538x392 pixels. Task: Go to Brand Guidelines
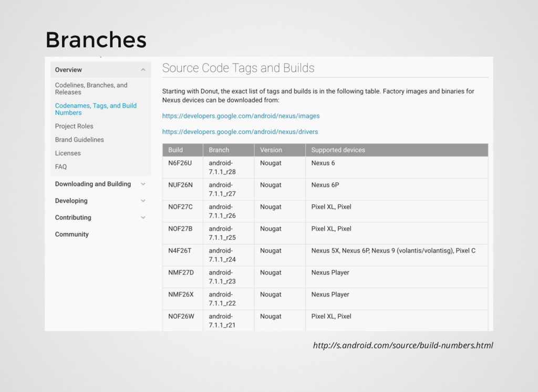[x=79, y=140]
